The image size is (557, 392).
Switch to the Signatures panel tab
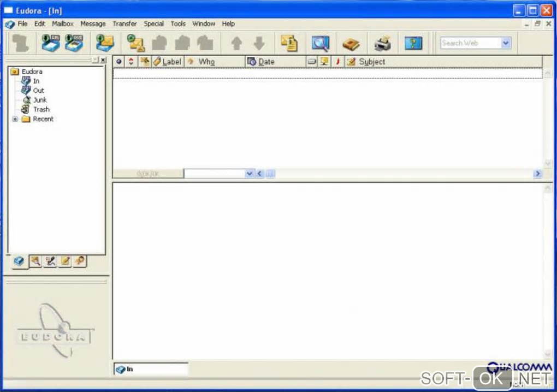coord(50,262)
